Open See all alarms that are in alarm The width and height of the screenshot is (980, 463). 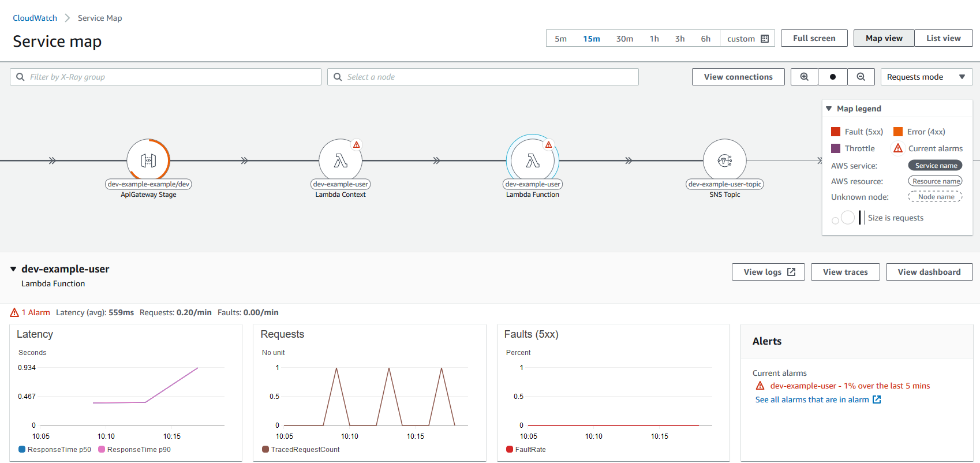click(x=812, y=399)
